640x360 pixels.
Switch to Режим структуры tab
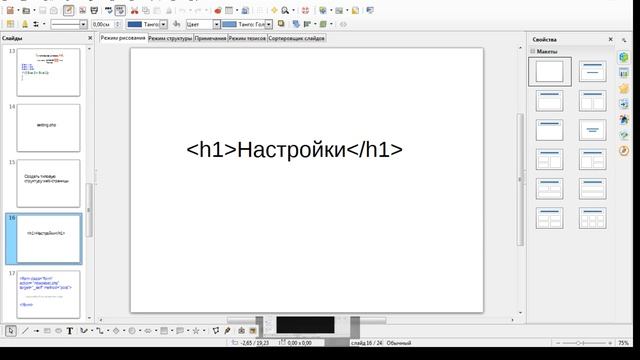pos(170,38)
